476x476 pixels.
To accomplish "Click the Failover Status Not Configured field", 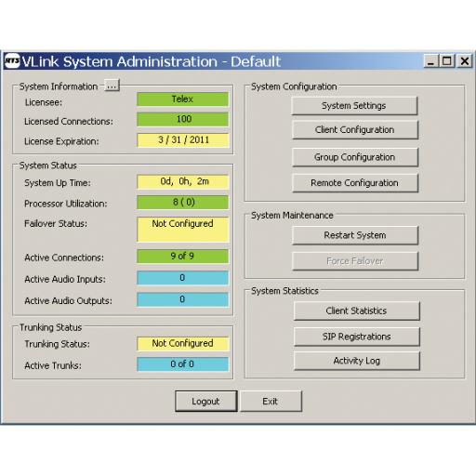I will pos(183,230).
